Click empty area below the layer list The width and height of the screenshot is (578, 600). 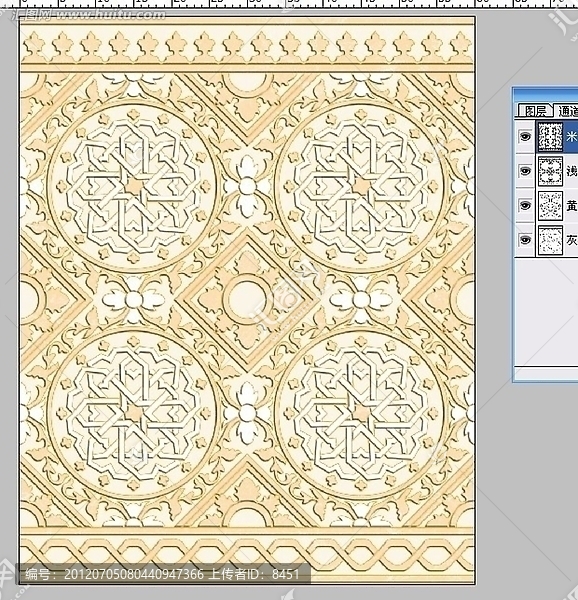point(546,311)
